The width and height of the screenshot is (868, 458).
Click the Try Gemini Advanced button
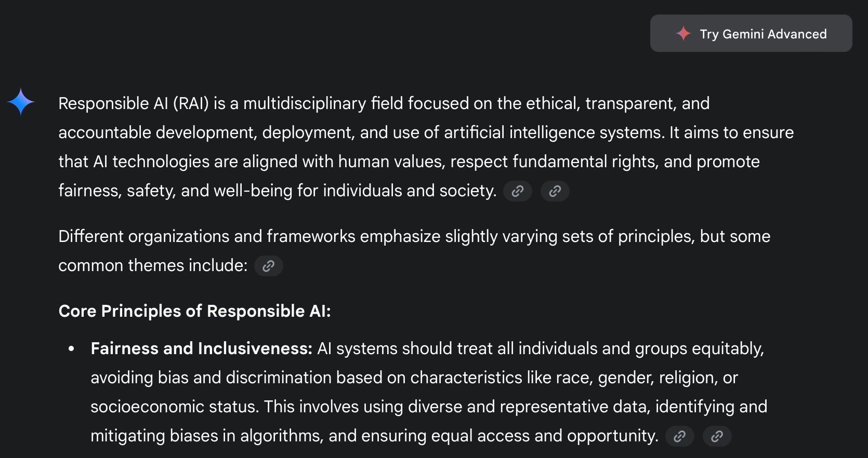click(x=751, y=33)
